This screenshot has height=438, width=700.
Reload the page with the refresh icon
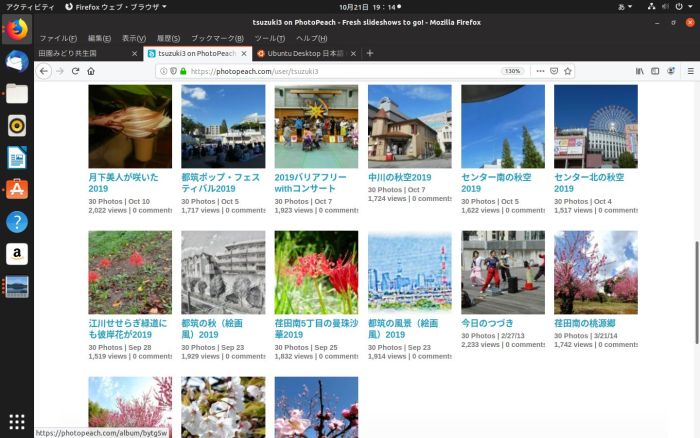coord(75,71)
